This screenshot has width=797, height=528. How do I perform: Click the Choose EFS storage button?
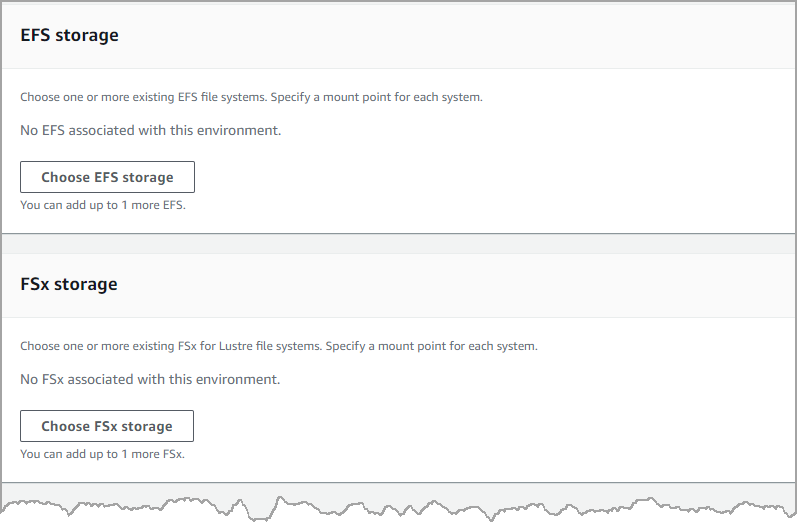pos(107,177)
